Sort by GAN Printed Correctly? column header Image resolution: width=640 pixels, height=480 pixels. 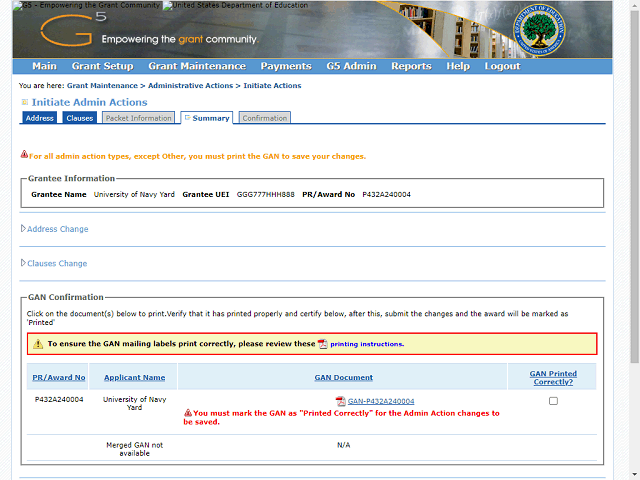coord(553,378)
